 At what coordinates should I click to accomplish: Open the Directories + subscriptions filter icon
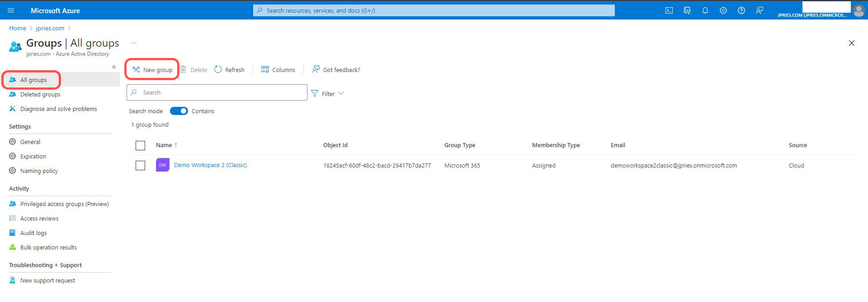tap(687, 10)
